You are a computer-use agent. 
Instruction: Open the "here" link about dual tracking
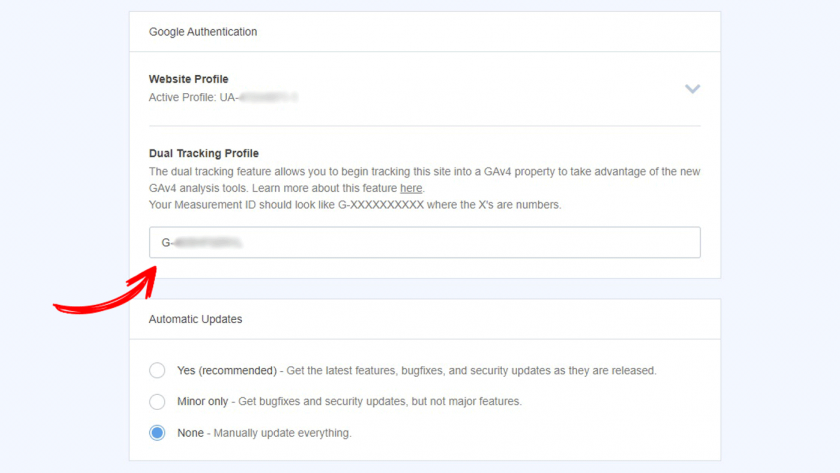(411, 188)
